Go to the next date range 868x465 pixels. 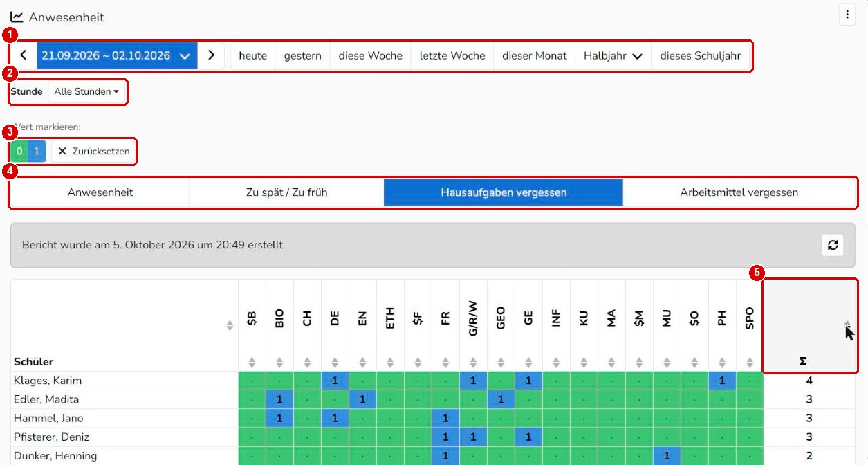click(212, 55)
